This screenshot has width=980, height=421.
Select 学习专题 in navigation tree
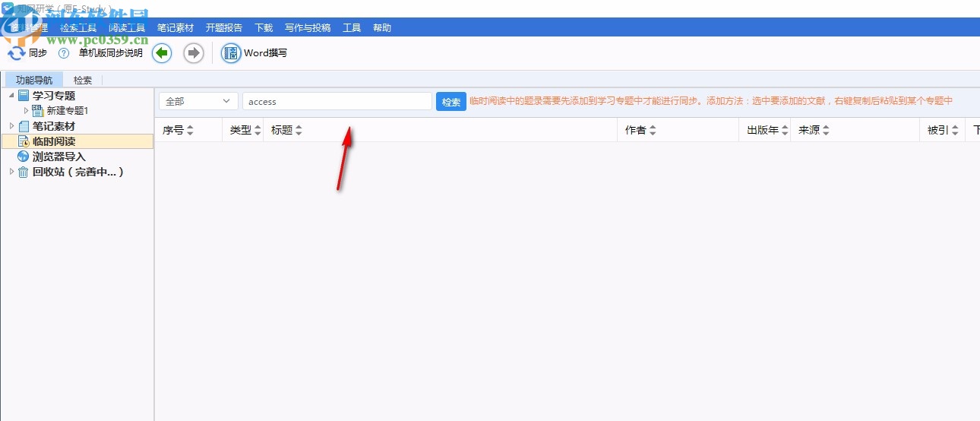click(x=54, y=96)
